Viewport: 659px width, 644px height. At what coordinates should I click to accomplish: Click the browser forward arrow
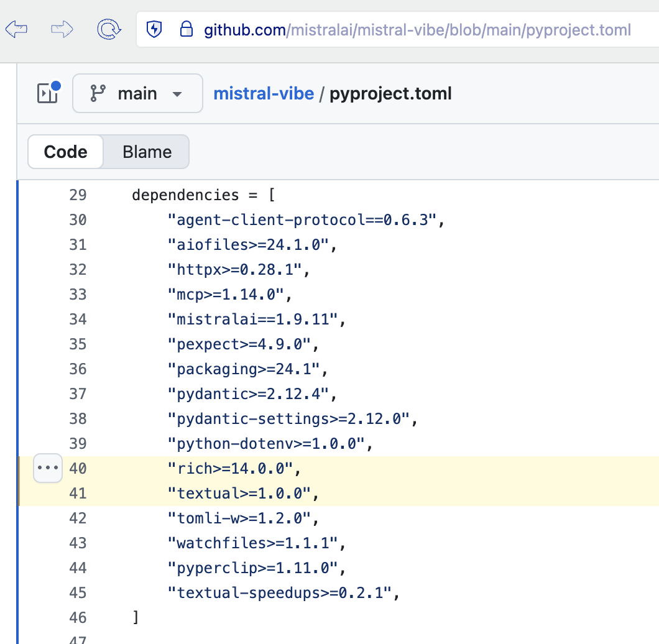tap(62, 29)
